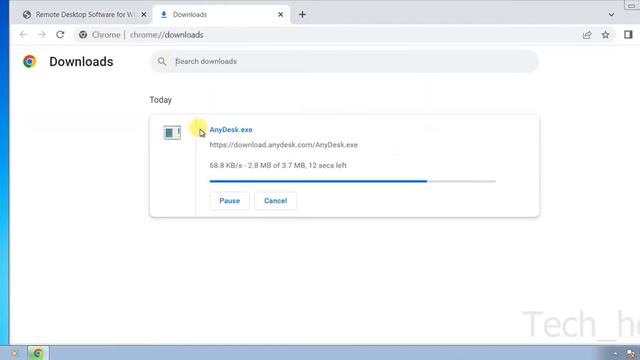Viewport: 640px width, 360px height.
Task: Click the Downloads page title
Action: [81, 61]
